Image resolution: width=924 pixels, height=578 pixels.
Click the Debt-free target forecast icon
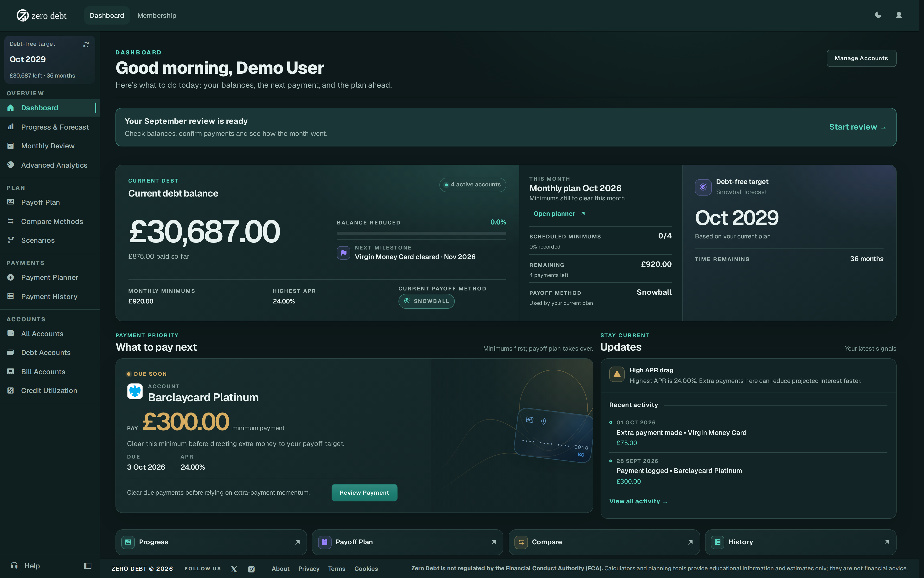(x=703, y=187)
